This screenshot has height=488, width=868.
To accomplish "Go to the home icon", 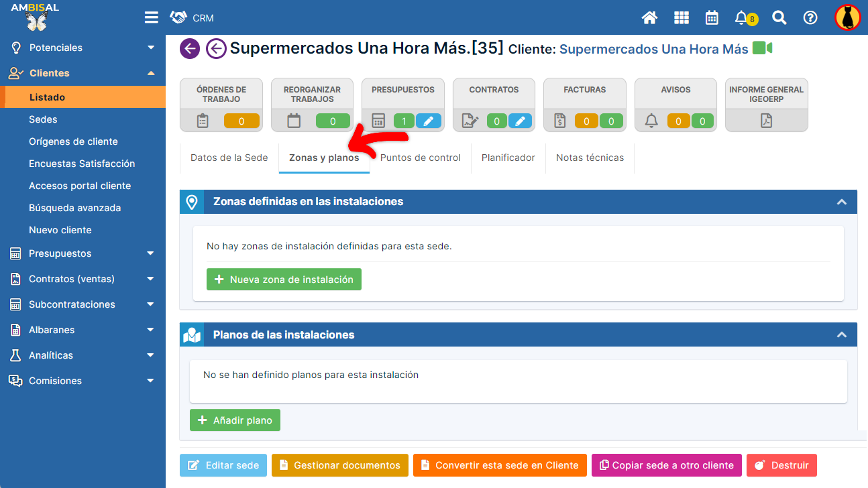I will point(649,18).
